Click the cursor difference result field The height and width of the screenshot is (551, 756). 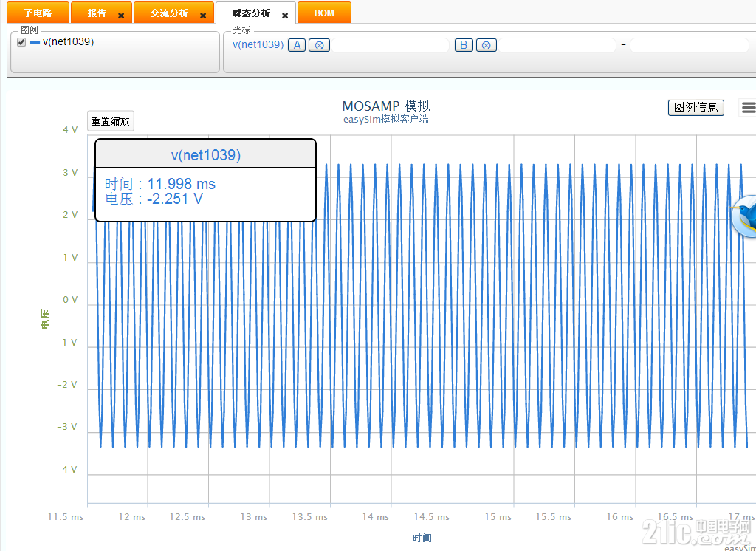pyautogui.click(x=690, y=45)
